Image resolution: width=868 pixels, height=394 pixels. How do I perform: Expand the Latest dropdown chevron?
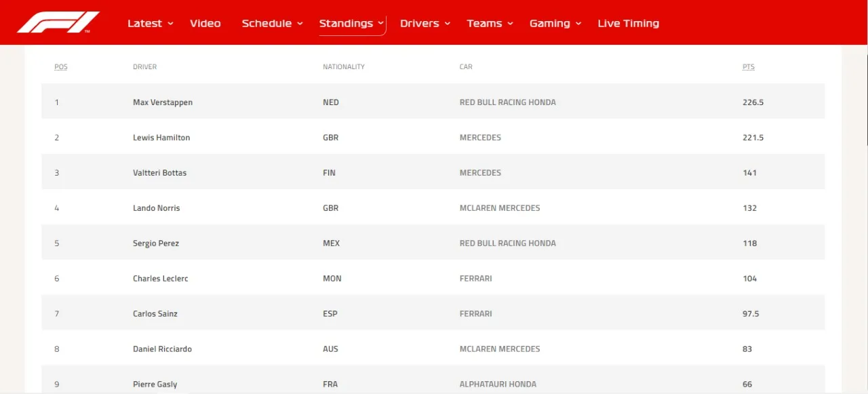tap(170, 24)
